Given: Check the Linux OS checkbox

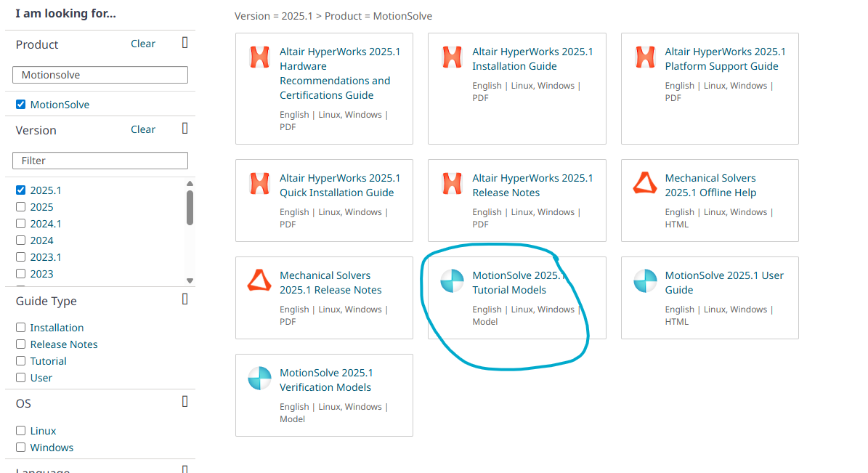Looking at the screenshot, I should click(20, 430).
